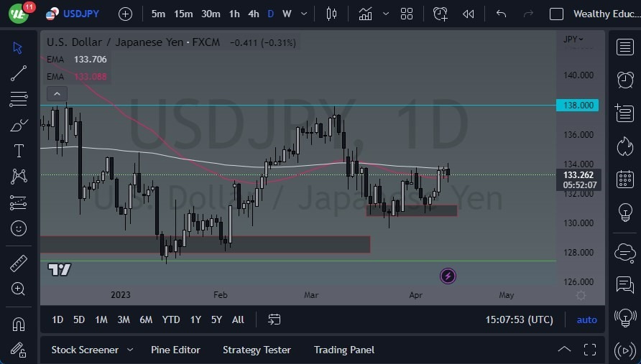Open private chats speech bubble icon

coord(625,285)
